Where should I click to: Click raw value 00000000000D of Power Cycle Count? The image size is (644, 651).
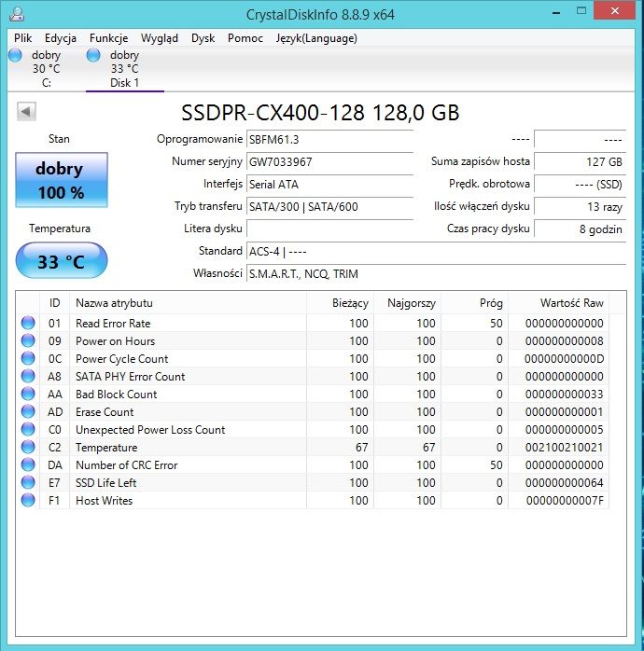click(x=565, y=359)
